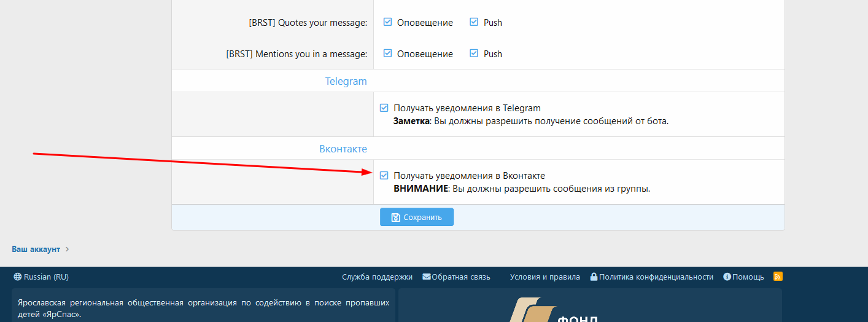This screenshot has height=322, width=868.
Task: Click the info icon beside Помощь
Action: [x=727, y=277]
